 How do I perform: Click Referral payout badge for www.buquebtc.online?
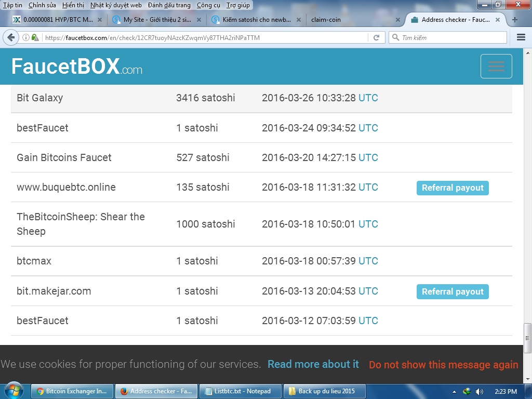point(453,188)
